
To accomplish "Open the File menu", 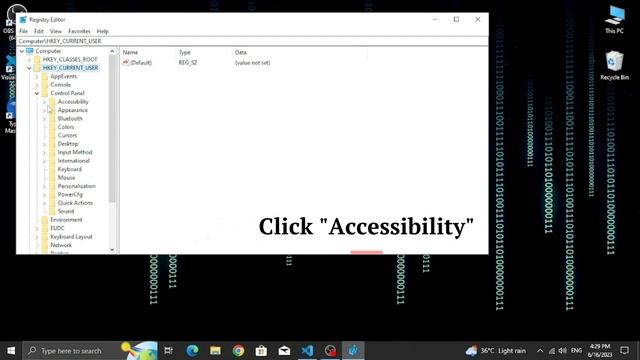I will click(23, 31).
